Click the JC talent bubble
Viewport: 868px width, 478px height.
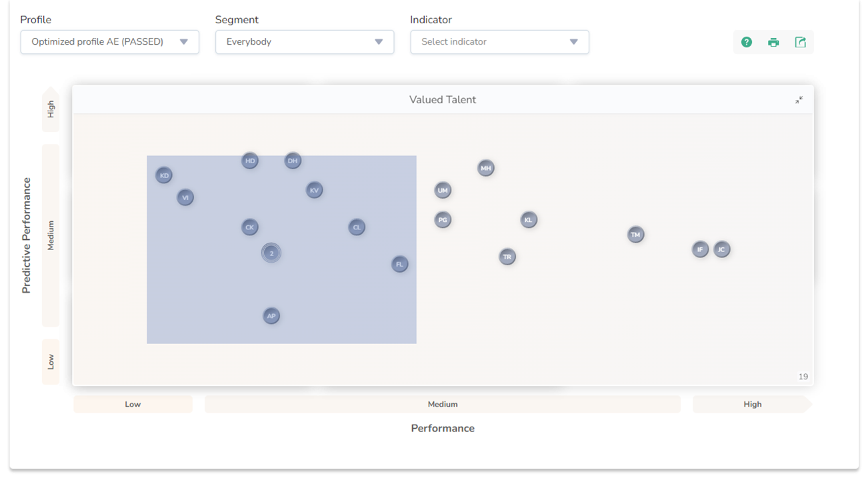click(721, 250)
